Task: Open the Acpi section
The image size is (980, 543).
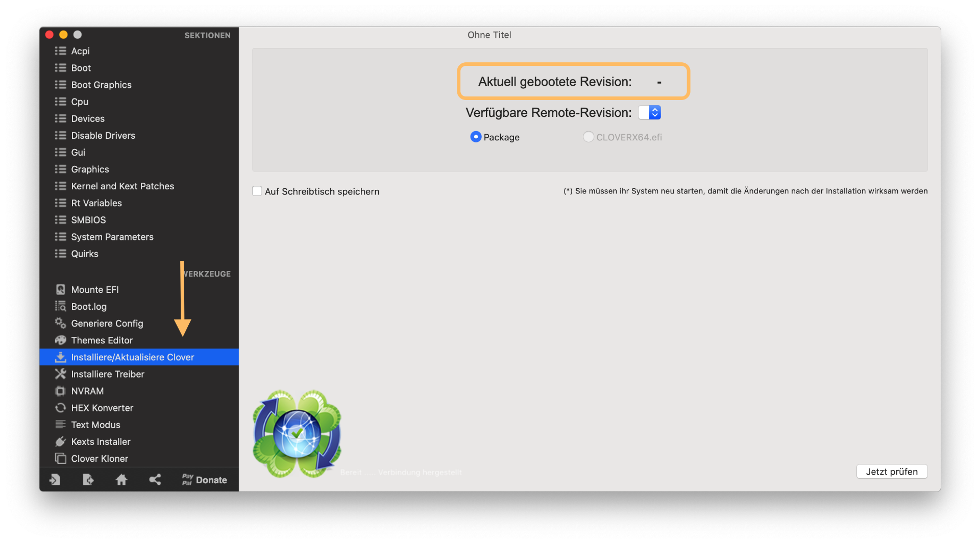Action: 139,51
